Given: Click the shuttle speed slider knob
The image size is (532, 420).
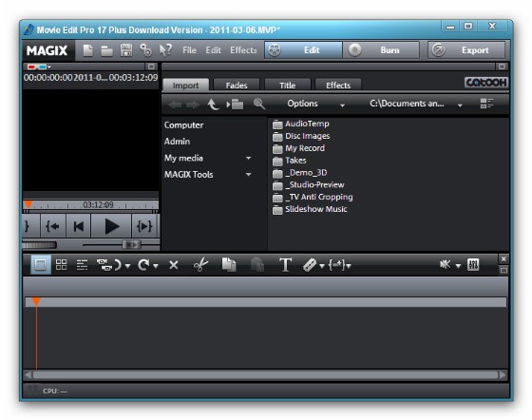Looking at the screenshot, I should click(131, 244).
